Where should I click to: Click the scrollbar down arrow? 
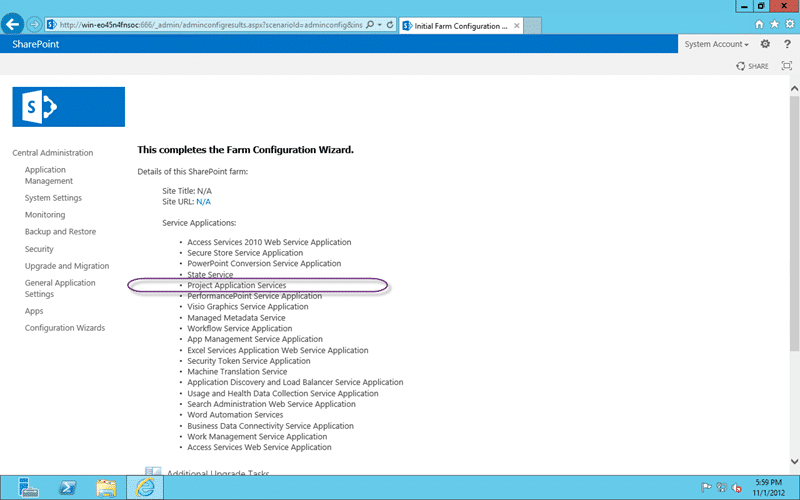click(x=794, y=462)
